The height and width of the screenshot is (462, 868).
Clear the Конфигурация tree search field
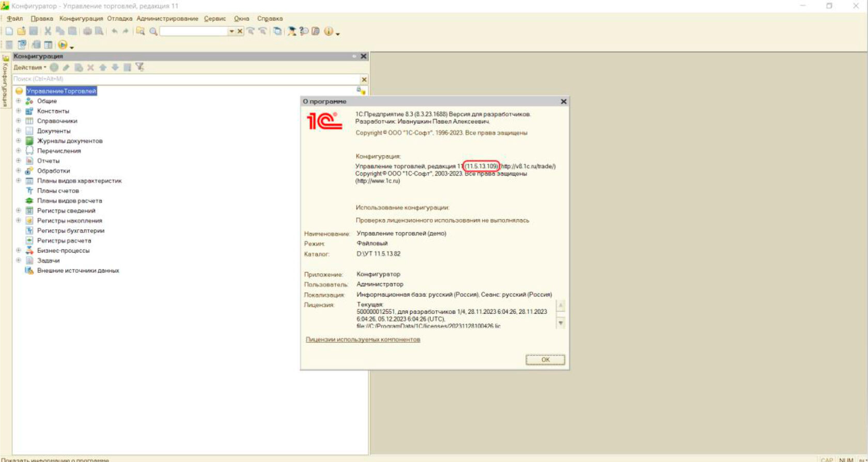(364, 79)
